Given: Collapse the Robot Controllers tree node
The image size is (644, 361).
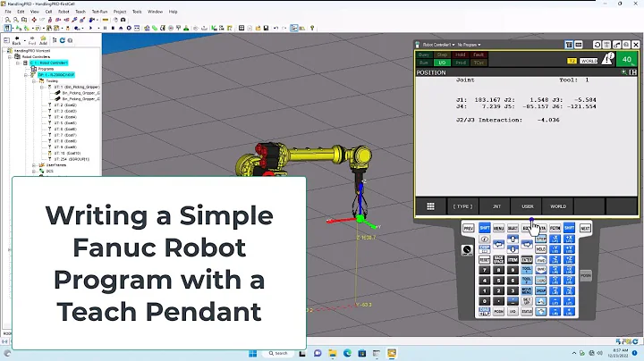Looking at the screenshot, I should click(10, 57).
